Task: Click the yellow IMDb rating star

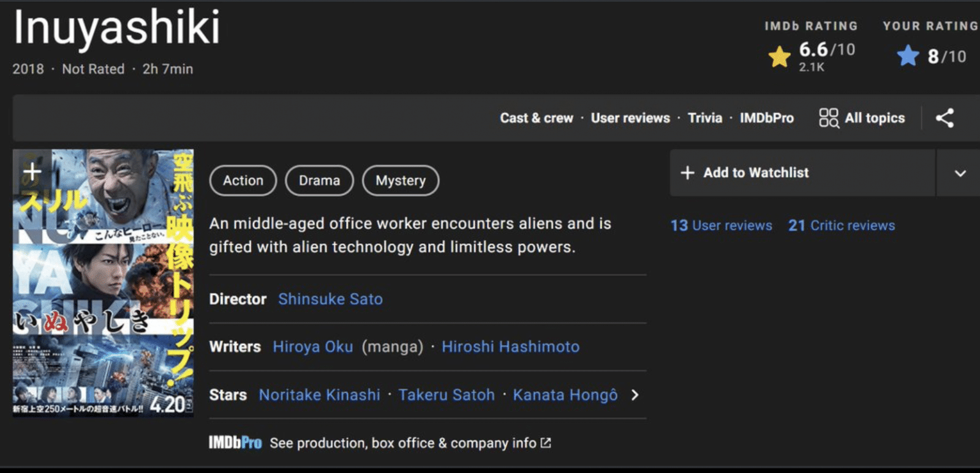Action: (x=780, y=57)
